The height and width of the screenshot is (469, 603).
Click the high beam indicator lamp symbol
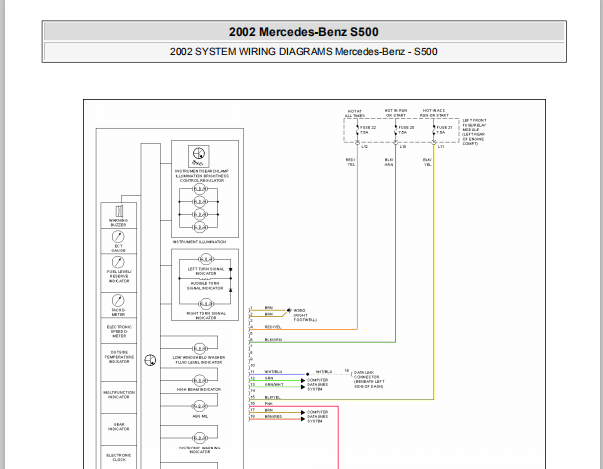(x=200, y=381)
